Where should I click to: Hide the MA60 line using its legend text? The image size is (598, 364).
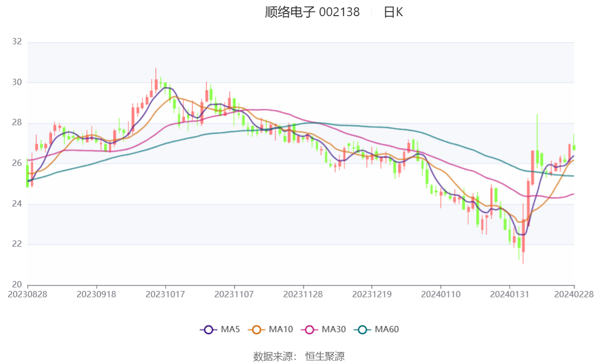click(387, 330)
